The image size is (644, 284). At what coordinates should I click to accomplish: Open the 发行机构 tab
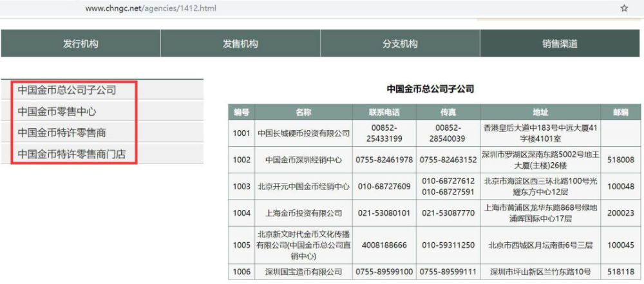tap(80, 43)
